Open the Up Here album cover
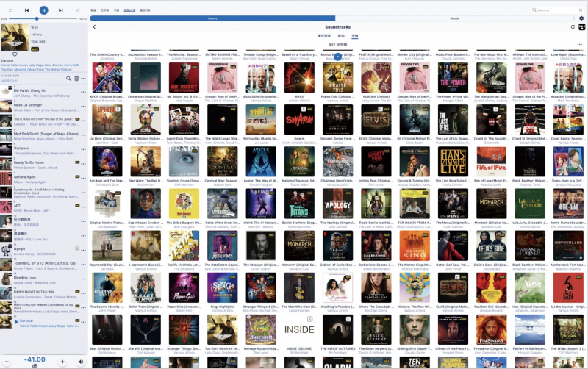588x369 pixels. (107, 120)
